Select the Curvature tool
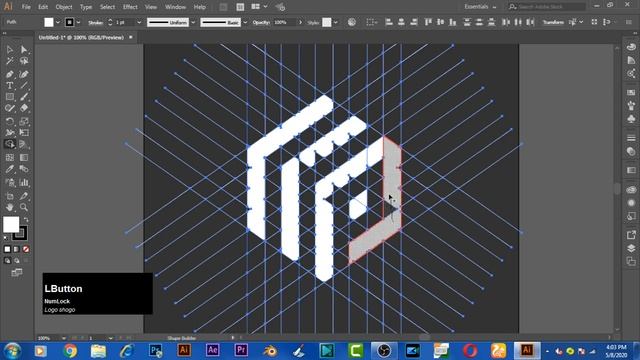640x360 pixels. point(24,74)
